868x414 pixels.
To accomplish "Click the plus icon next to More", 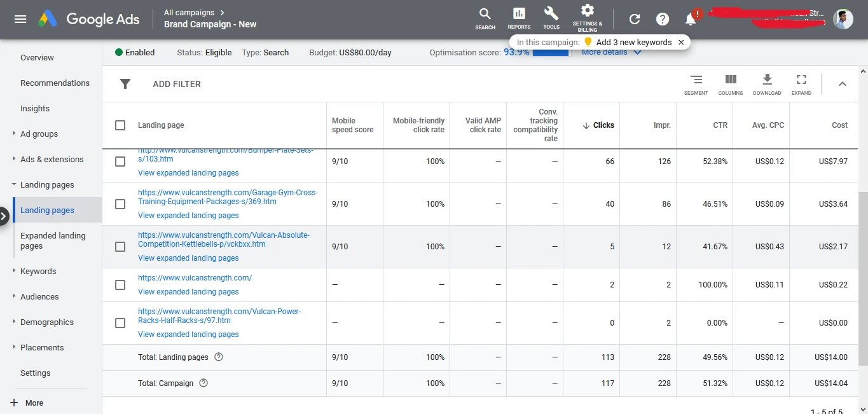I will tap(14, 403).
